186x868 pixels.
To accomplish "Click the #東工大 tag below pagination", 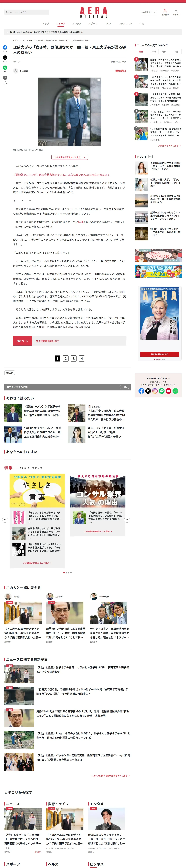I will pyautogui.click(x=9, y=373).
